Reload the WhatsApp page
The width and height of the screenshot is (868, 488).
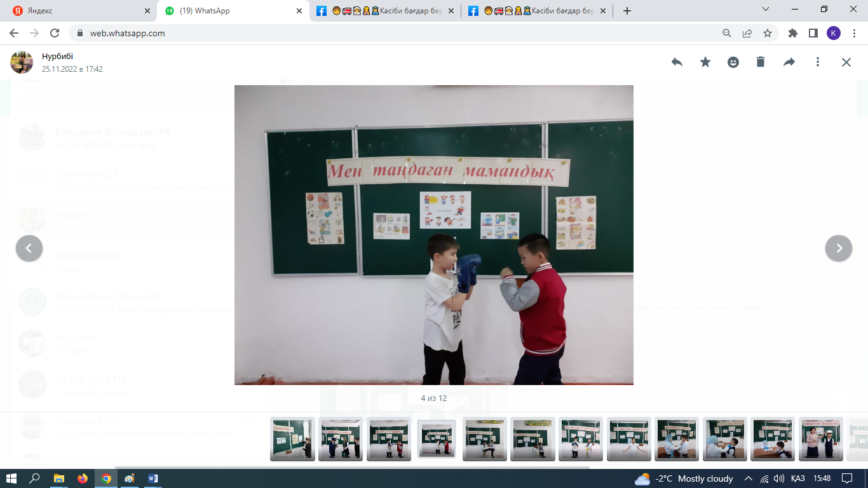(55, 33)
